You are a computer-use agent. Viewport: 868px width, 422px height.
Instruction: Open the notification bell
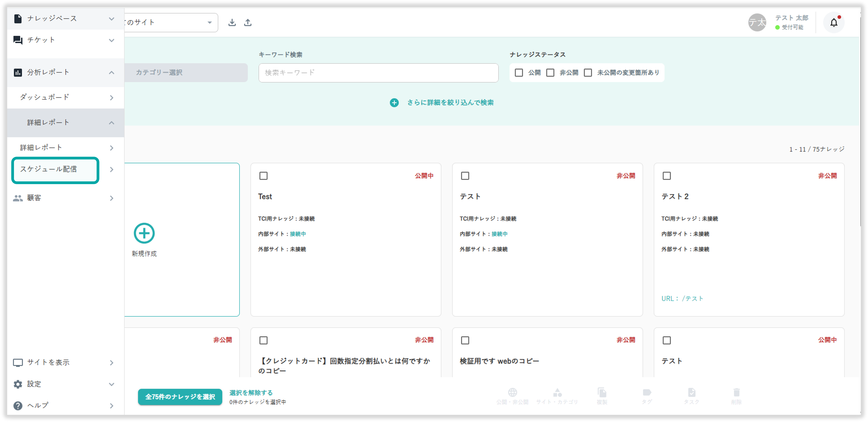pyautogui.click(x=834, y=23)
